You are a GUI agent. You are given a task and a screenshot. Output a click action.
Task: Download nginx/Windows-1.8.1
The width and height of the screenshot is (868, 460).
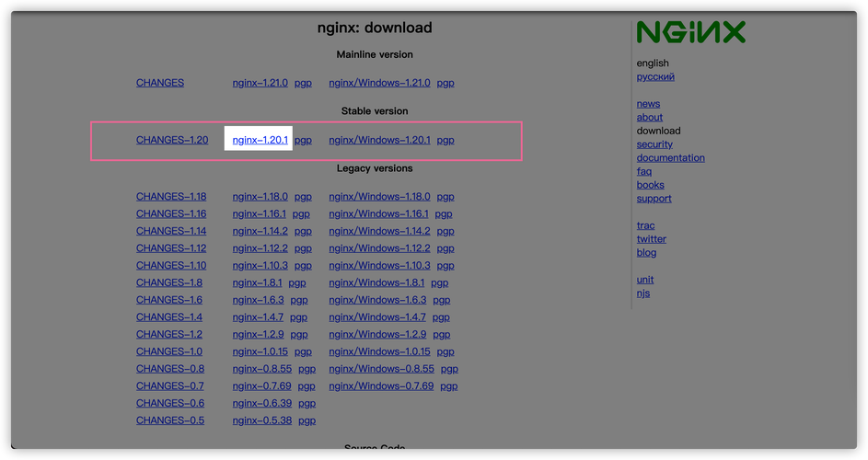click(x=376, y=282)
